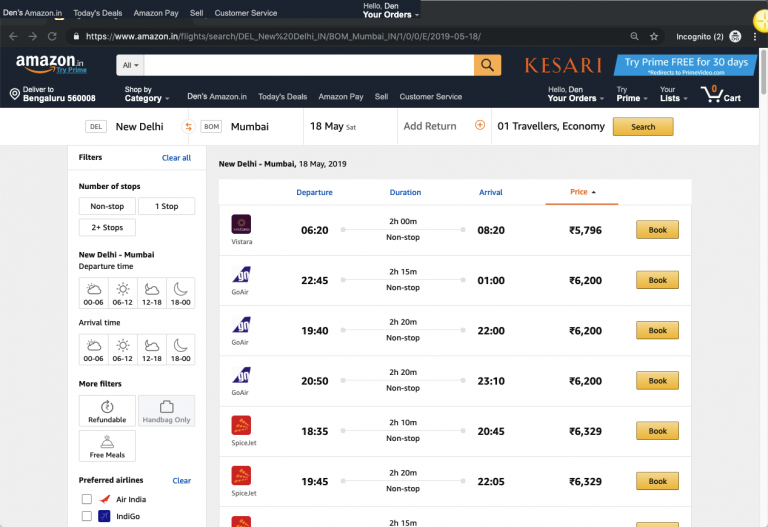
Task: Check the Air India checkbox
Action: click(87, 499)
